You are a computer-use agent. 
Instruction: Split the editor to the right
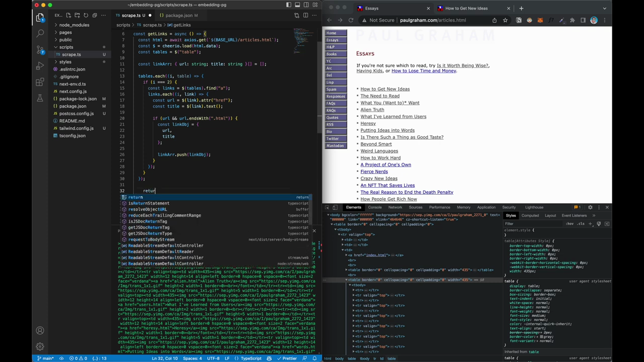coord(305,16)
